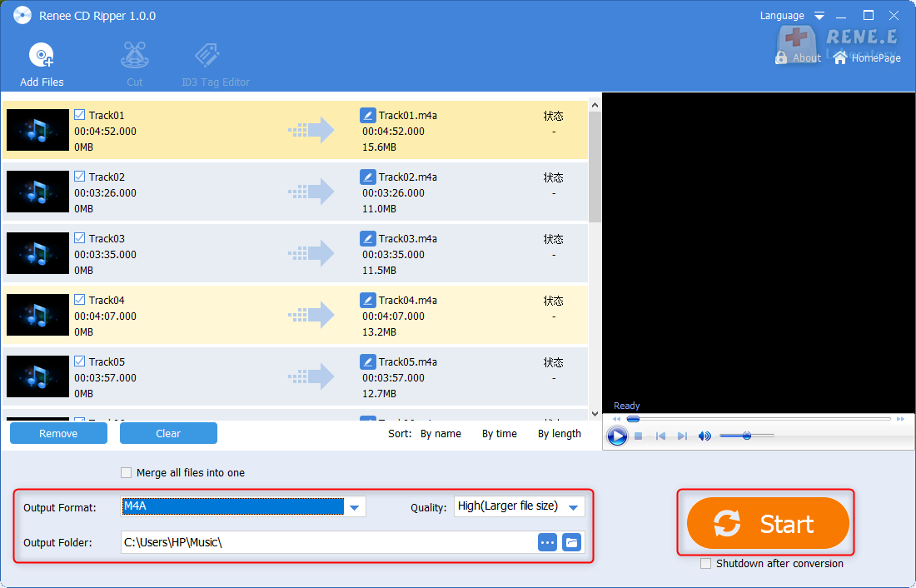Viewport: 916px width, 588px height.
Task: Click the Remove button
Action: click(58, 433)
